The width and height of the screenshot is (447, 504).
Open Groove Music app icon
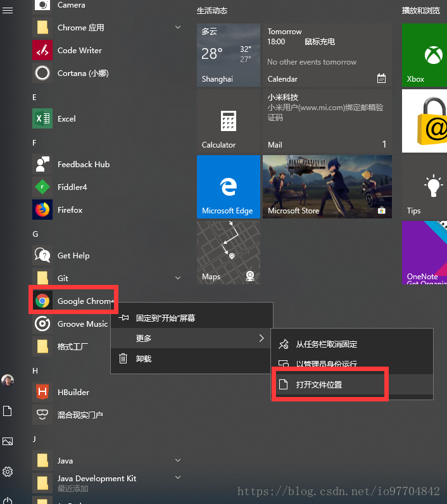pyautogui.click(x=42, y=324)
